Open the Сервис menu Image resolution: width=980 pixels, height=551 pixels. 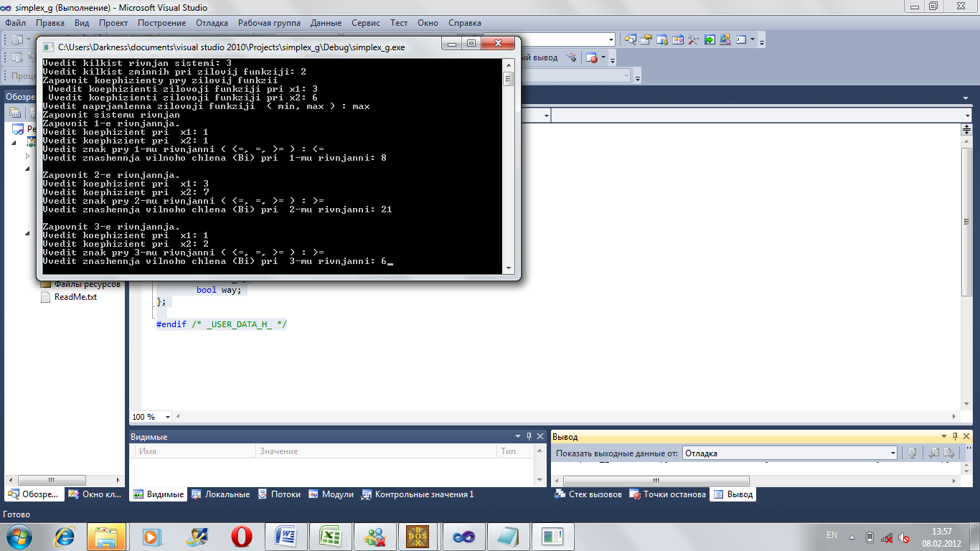tap(366, 23)
